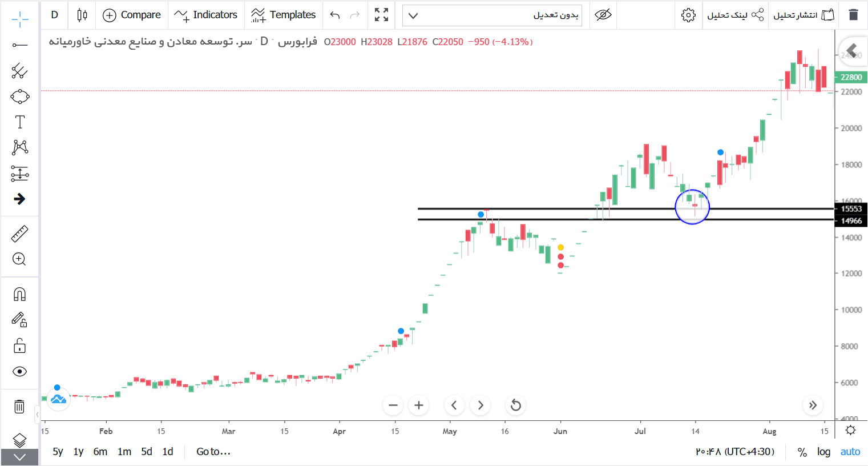Select the 1d time range
Image resolution: width=868 pixels, height=466 pixels.
[x=168, y=452]
